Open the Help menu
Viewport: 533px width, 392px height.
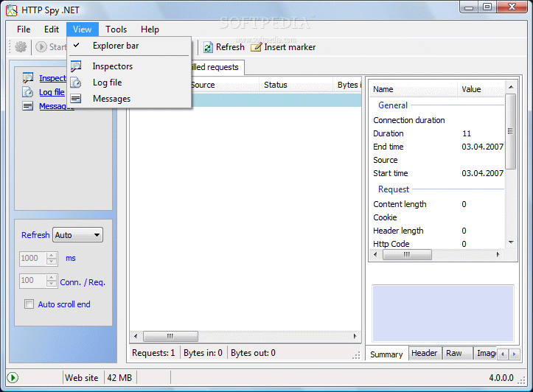point(150,29)
